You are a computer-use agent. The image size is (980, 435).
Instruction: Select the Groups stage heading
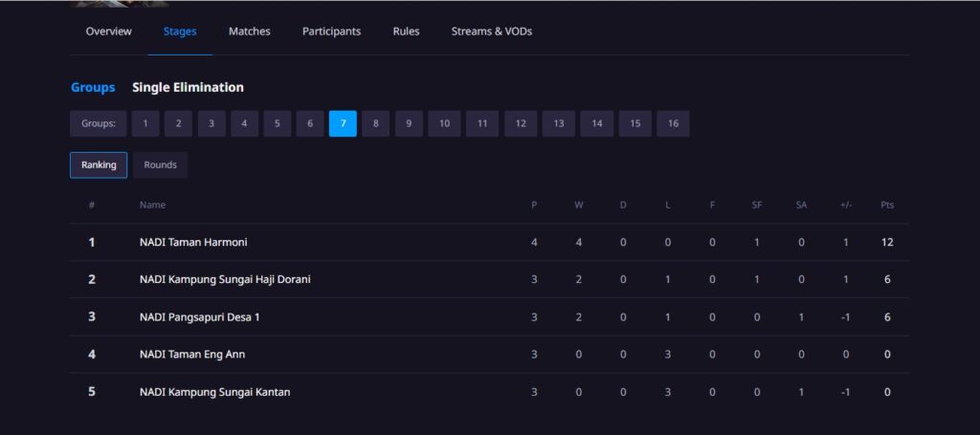93,87
